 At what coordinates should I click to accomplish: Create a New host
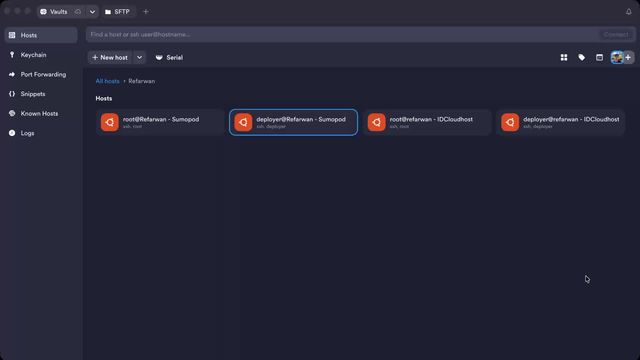coord(110,58)
